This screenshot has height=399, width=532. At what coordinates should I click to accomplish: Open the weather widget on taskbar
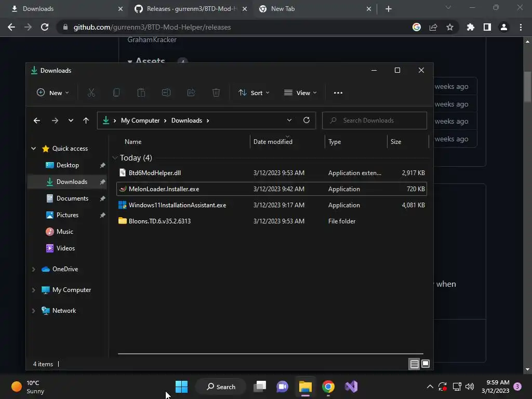click(28, 387)
